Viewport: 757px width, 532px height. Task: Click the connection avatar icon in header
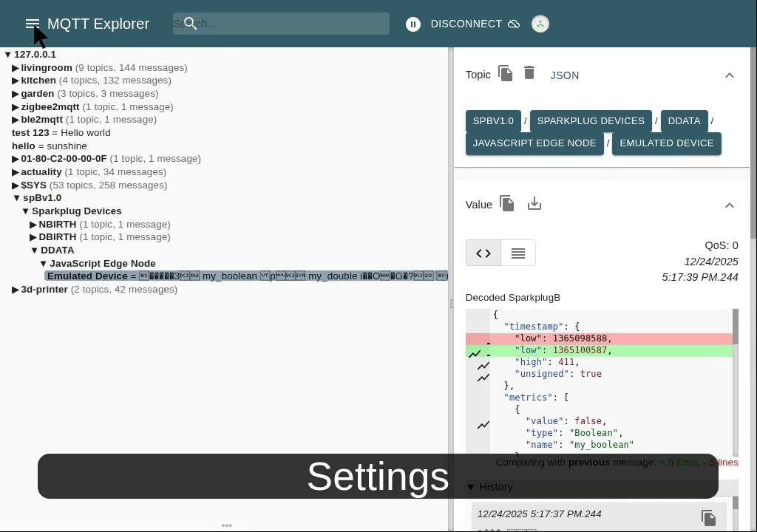pyautogui.click(x=540, y=24)
